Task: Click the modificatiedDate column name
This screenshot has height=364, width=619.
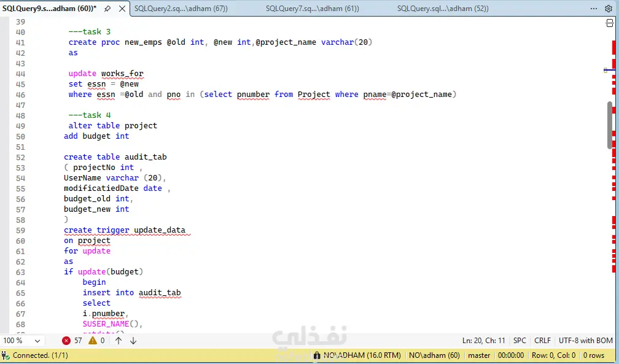Action: click(x=101, y=188)
